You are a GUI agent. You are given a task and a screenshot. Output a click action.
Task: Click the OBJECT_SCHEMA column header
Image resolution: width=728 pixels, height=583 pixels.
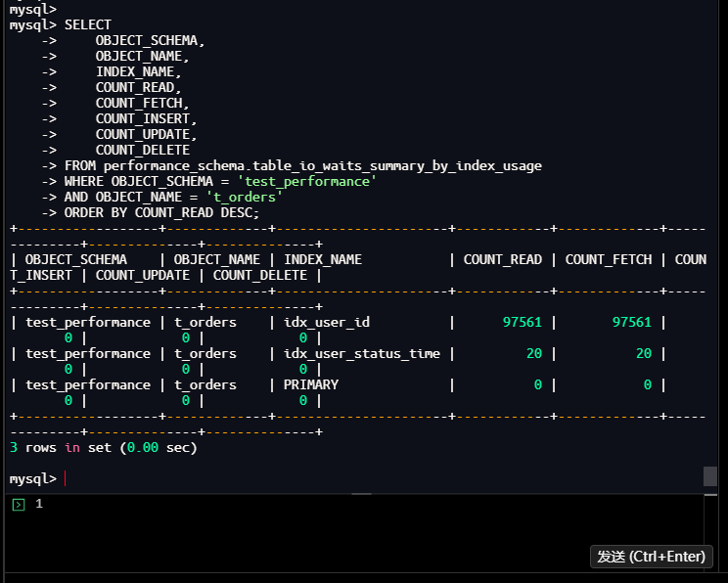click(76, 260)
